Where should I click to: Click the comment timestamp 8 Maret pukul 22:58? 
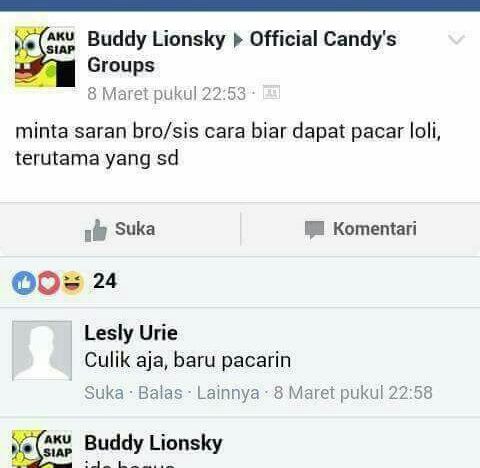(353, 393)
